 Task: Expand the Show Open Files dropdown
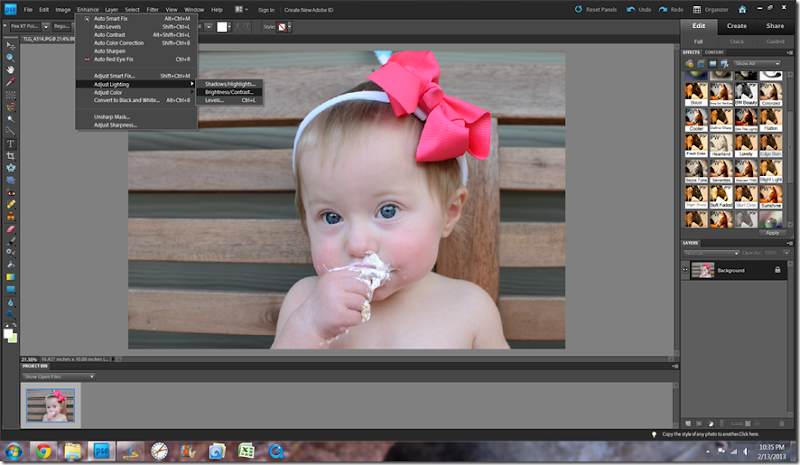coord(61,376)
